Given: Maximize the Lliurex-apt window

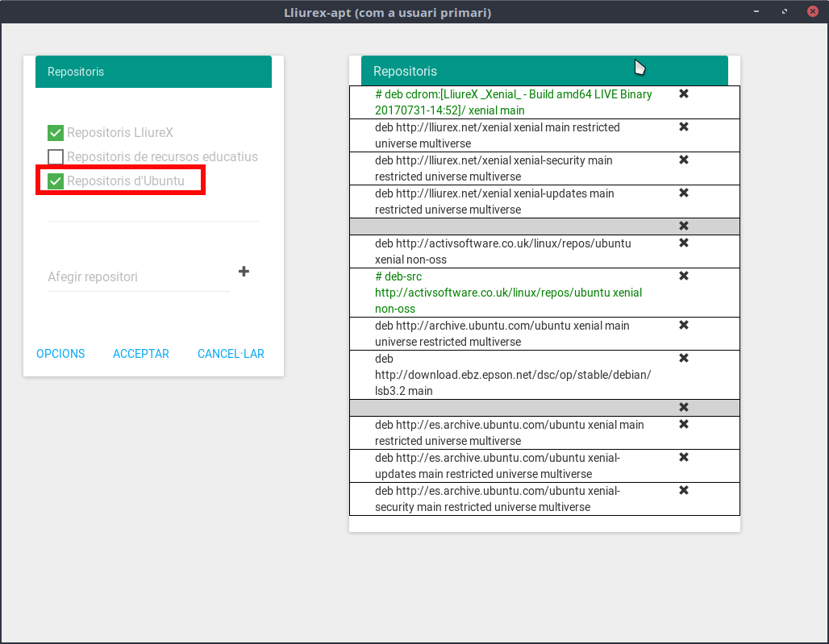Looking at the screenshot, I should click(784, 12).
